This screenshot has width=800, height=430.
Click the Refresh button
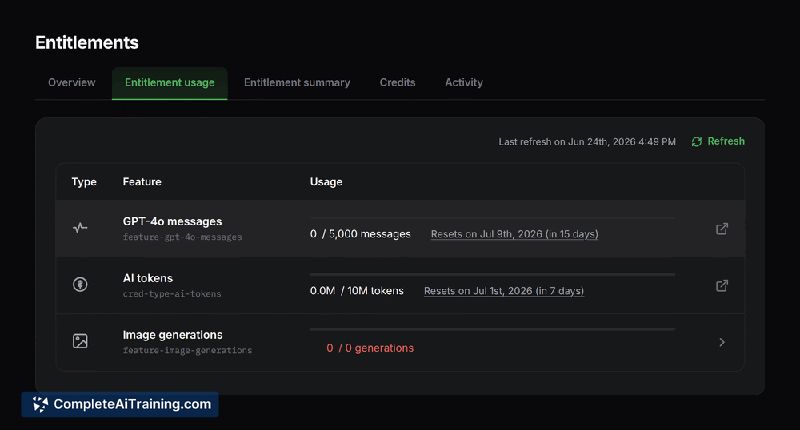pyautogui.click(x=718, y=141)
